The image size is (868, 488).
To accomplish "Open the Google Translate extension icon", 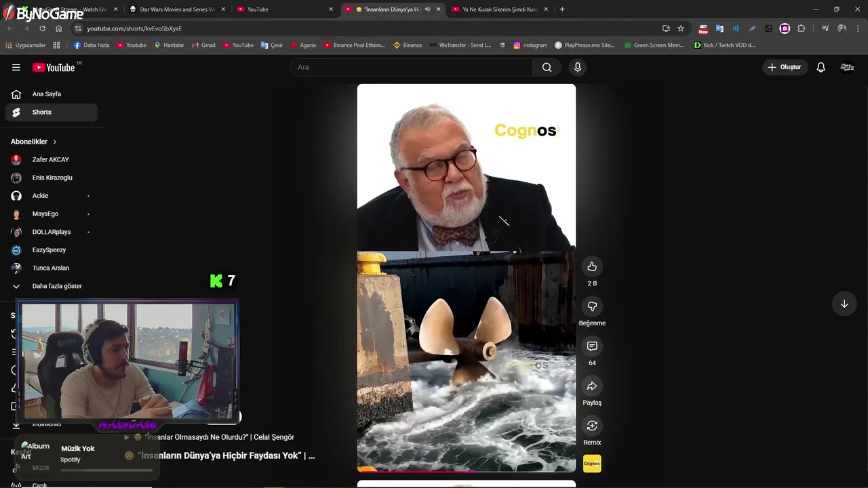I will 719,28.
